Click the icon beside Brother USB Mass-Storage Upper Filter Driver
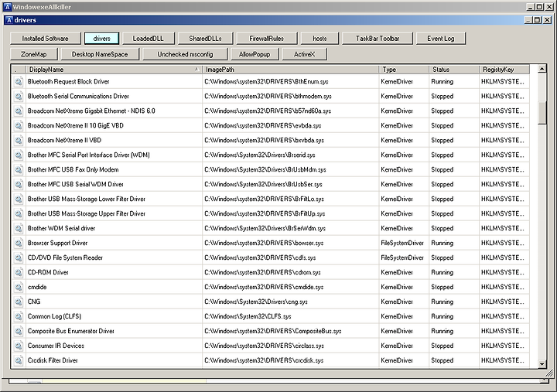 tap(18, 213)
